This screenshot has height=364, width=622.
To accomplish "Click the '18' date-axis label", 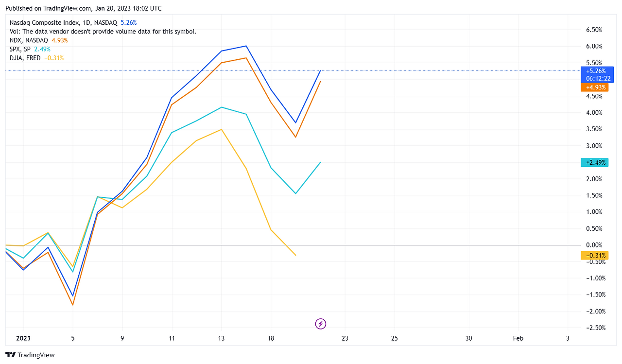I will pyautogui.click(x=271, y=338).
